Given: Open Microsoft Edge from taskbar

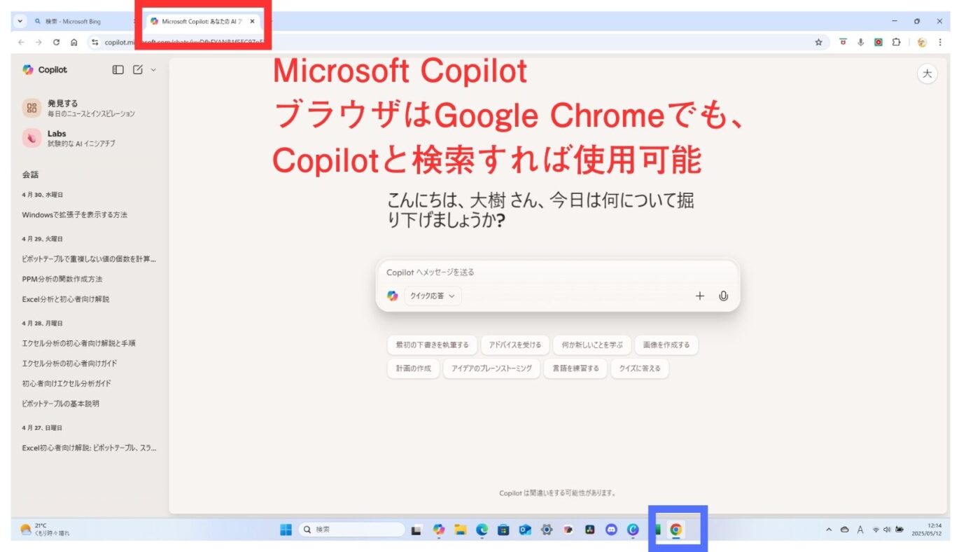Looking at the screenshot, I should pos(482,530).
